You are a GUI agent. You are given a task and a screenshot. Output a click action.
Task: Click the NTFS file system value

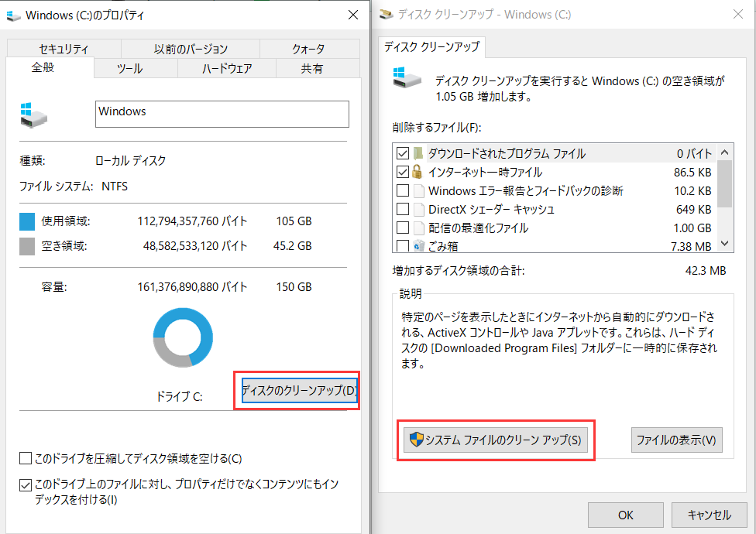(x=115, y=187)
